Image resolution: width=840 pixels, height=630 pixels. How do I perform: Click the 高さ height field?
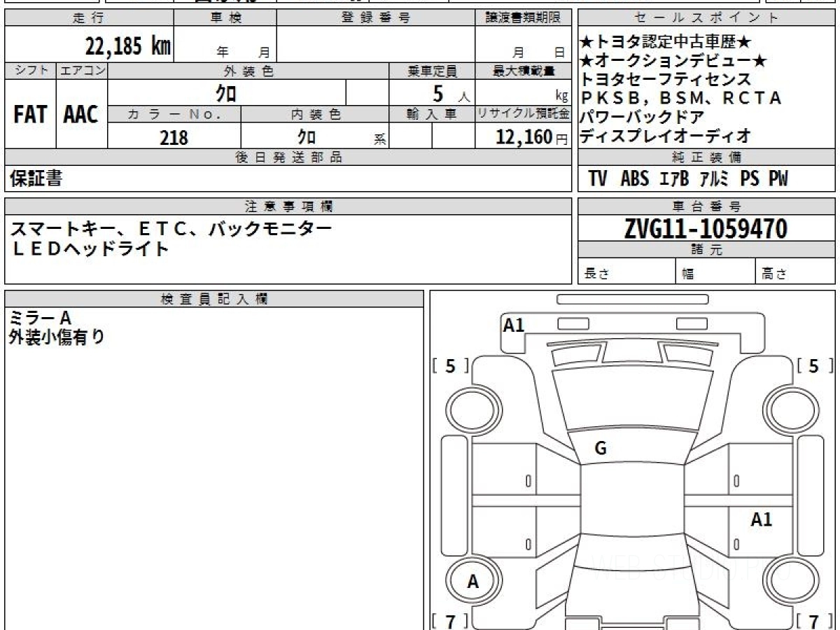(796, 272)
